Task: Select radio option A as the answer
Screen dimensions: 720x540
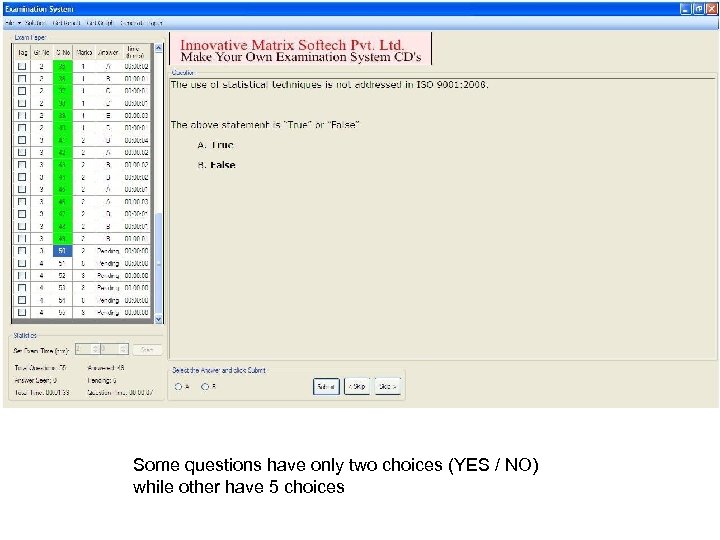Action: click(178, 387)
